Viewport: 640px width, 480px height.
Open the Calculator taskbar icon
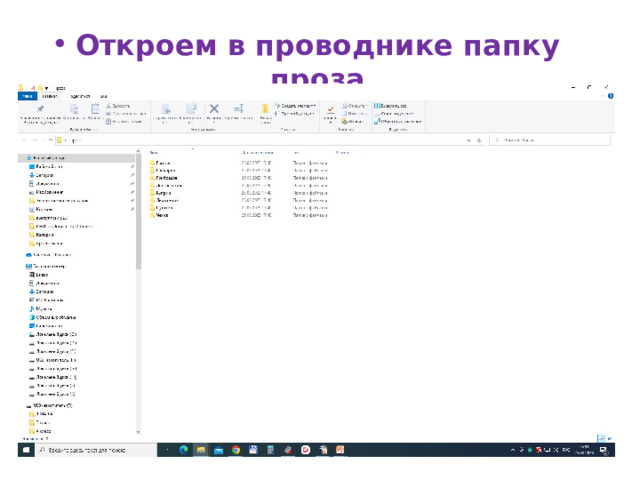coord(270,450)
